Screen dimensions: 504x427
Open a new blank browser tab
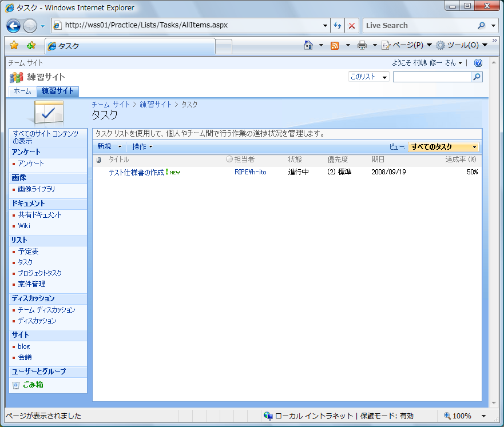[x=224, y=46]
